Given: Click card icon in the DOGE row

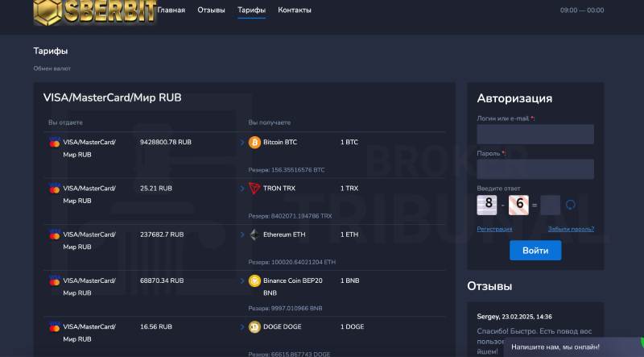Looking at the screenshot, I should (55, 326).
